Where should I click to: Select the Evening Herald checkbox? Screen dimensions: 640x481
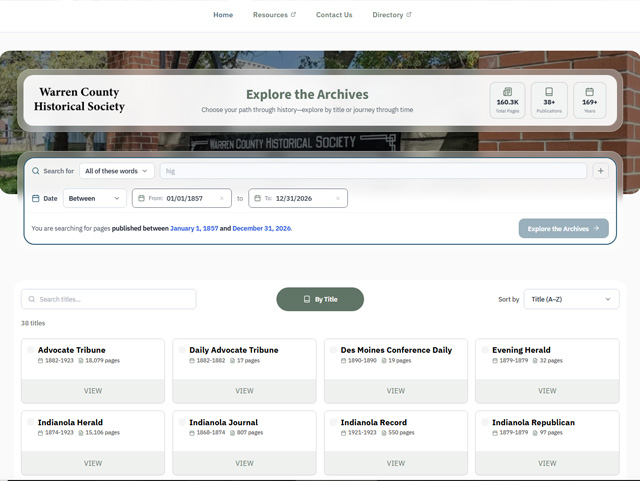pyautogui.click(x=484, y=350)
